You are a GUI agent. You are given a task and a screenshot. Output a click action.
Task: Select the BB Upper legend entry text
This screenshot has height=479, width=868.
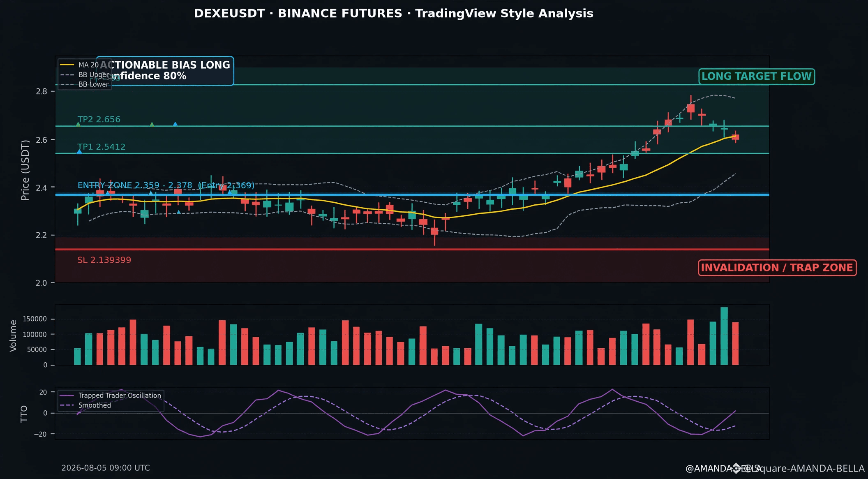click(x=94, y=75)
